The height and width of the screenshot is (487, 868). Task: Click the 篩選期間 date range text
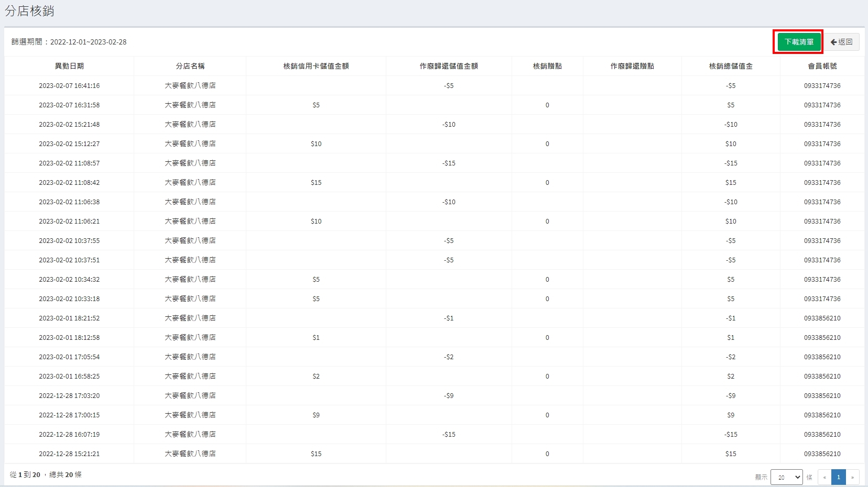point(69,42)
